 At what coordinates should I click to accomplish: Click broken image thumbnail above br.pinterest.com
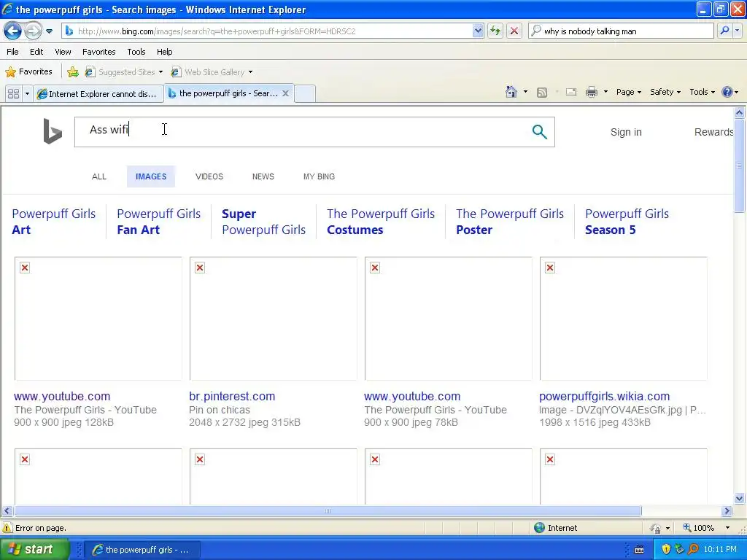(x=273, y=319)
